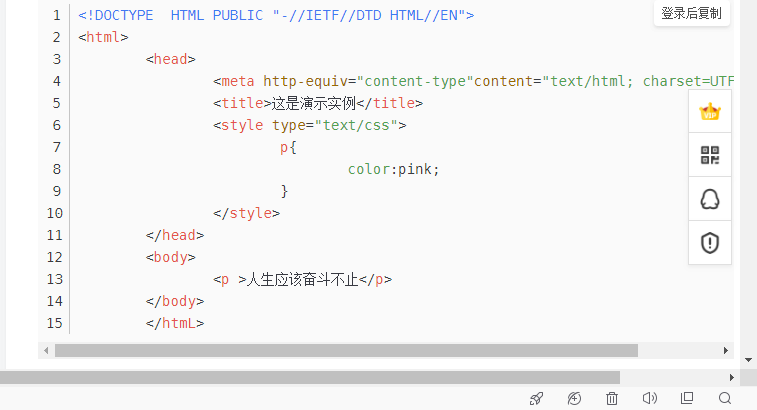Click the trash bin icon
757x410 pixels.
point(612,398)
